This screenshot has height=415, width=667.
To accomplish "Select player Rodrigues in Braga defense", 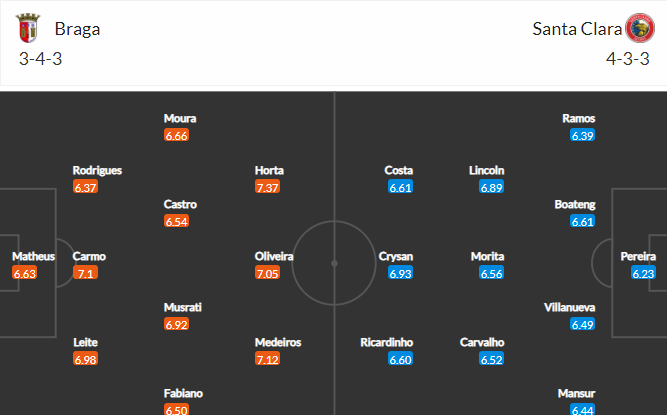I will (97, 170).
